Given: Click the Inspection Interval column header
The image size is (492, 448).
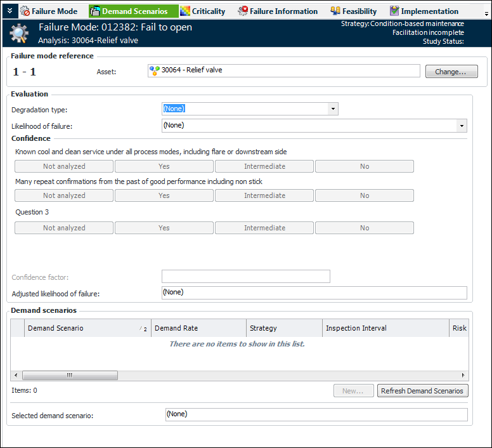Looking at the screenshot, I should 385,328.
